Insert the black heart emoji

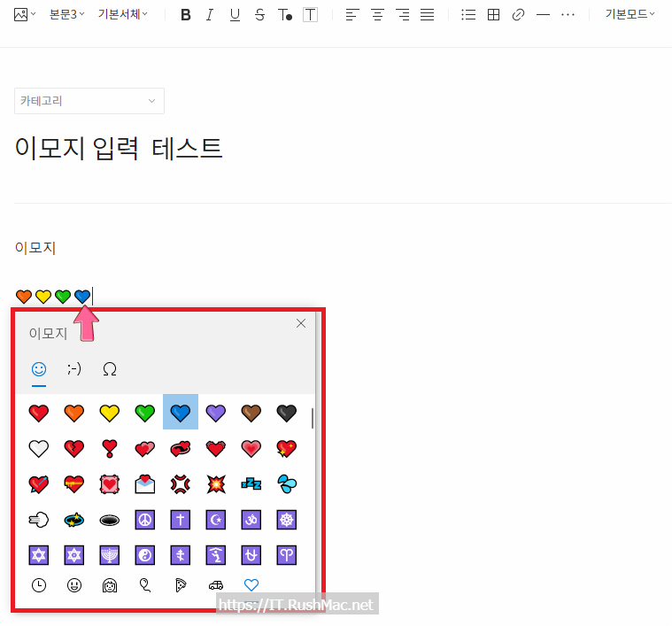(x=287, y=413)
